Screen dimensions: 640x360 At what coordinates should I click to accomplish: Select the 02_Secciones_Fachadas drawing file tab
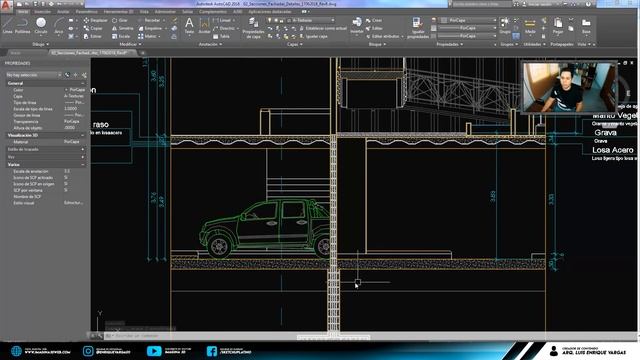click(x=93, y=53)
